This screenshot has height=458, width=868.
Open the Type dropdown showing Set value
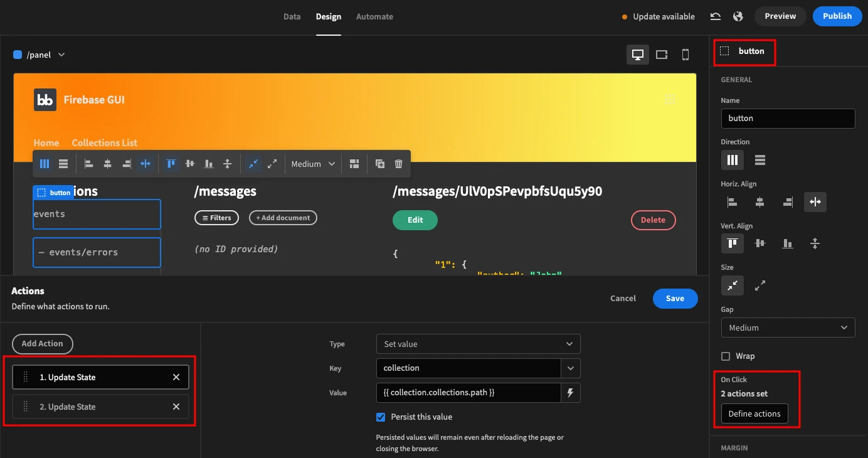[x=478, y=344]
